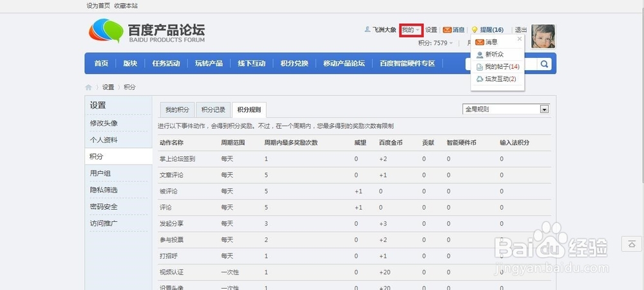Open 线下互动 in the navigation bar
644x290 pixels.
(x=251, y=64)
